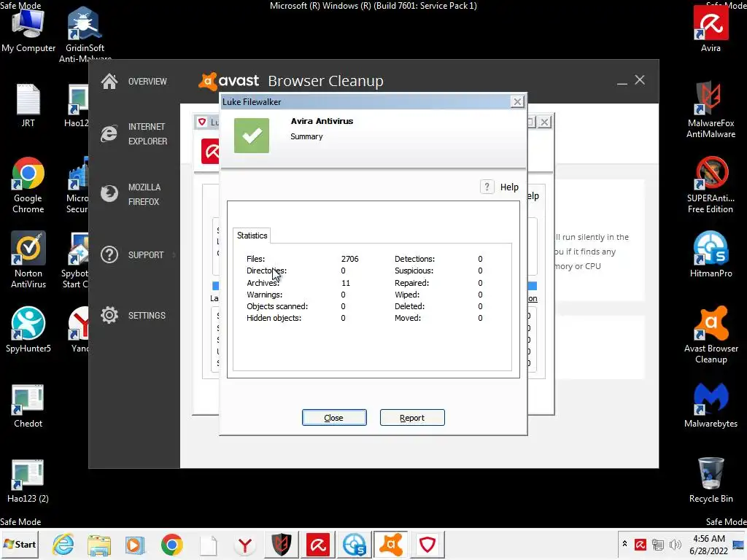
Task: Click the avast logo header
Action: (x=229, y=81)
